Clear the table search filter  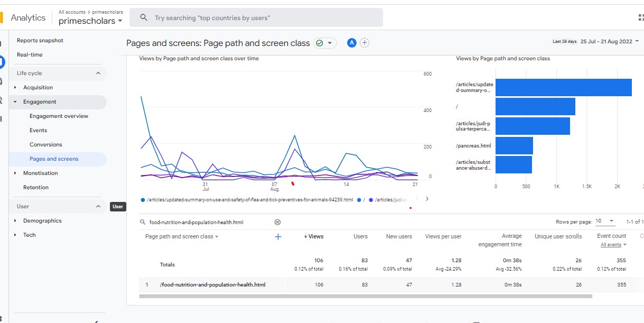point(277,223)
